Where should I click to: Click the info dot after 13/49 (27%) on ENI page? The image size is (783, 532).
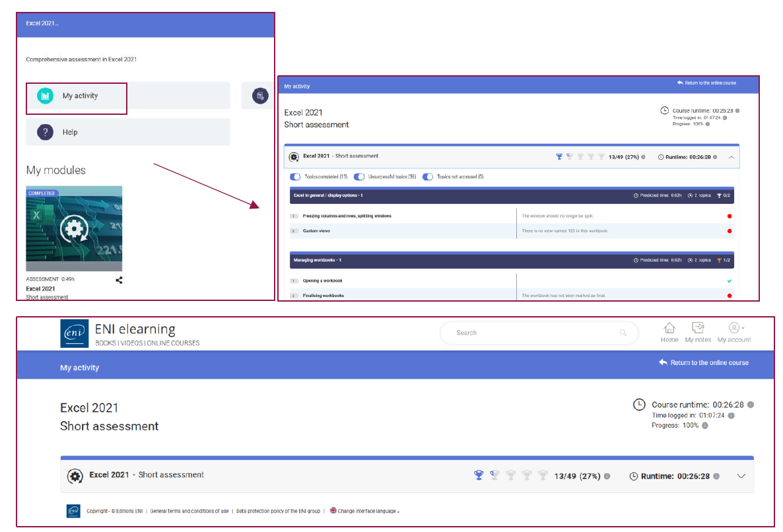click(x=607, y=476)
